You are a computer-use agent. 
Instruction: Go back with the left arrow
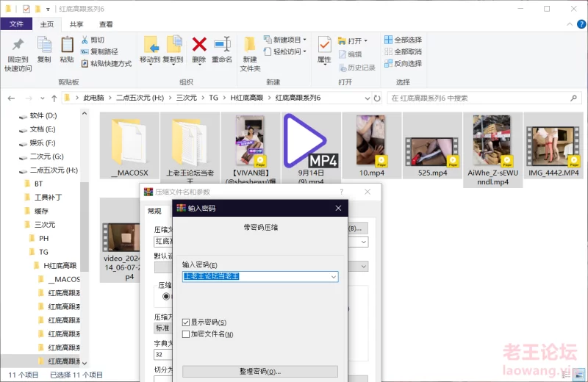pos(11,98)
